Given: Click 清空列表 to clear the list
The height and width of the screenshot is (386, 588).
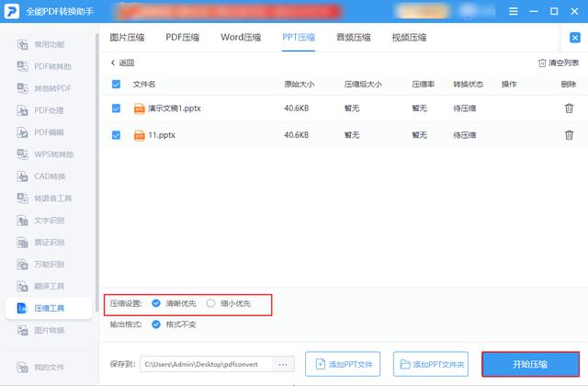Looking at the screenshot, I should (559, 62).
